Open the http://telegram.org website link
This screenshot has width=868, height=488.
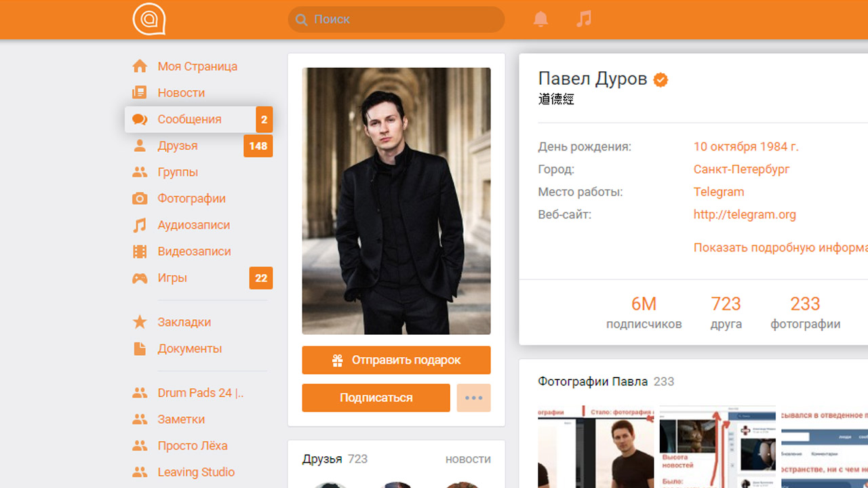pyautogui.click(x=744, y=214)
